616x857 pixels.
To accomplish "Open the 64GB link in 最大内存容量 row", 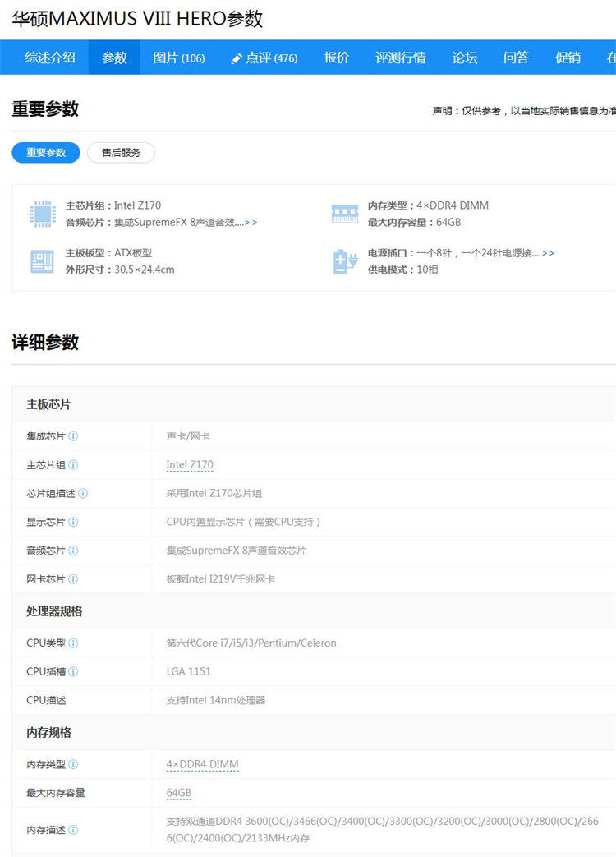I will pyautogui.click(x=178, y=793).
